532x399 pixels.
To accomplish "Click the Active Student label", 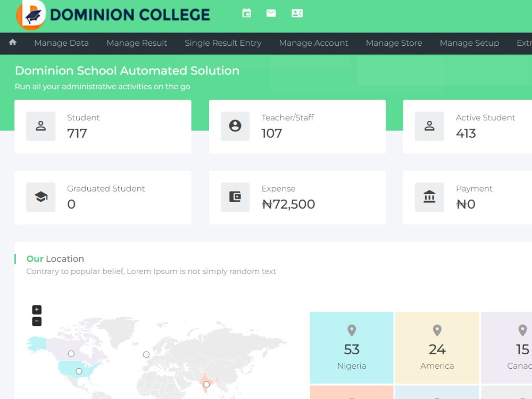I will point(486,118).
